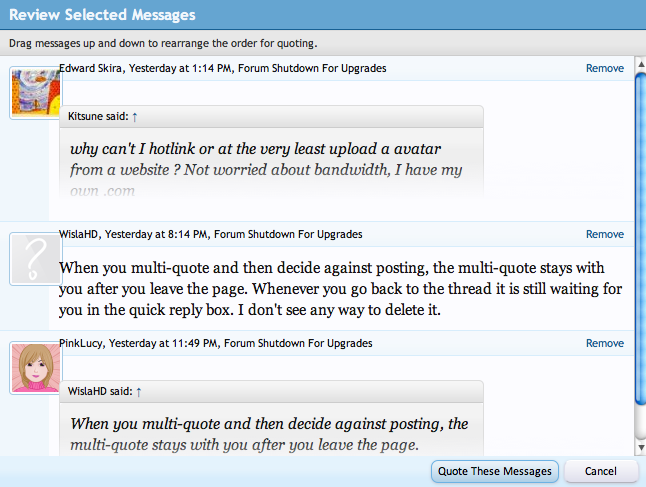Click the 'WislaHD said:' quote header
This screenshot has height=487, width=646.
pyautogui.click(x=100, y=391)
